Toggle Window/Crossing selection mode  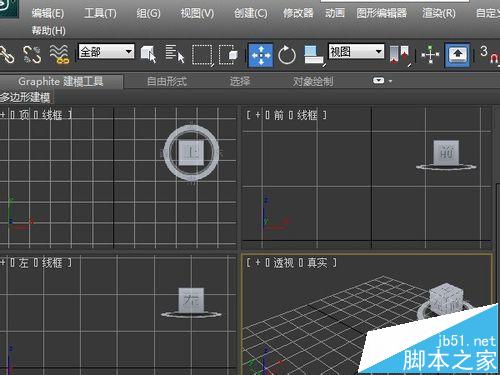click(x=228, y=55)
